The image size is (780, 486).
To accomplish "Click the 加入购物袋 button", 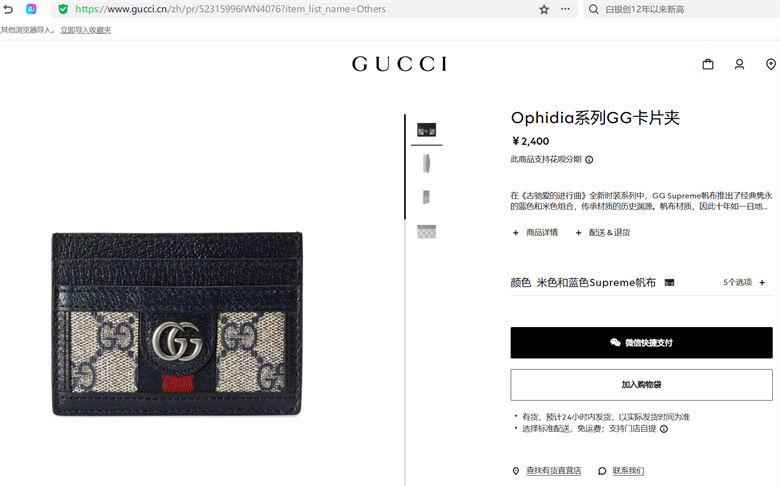I will [x=641, y=385].
